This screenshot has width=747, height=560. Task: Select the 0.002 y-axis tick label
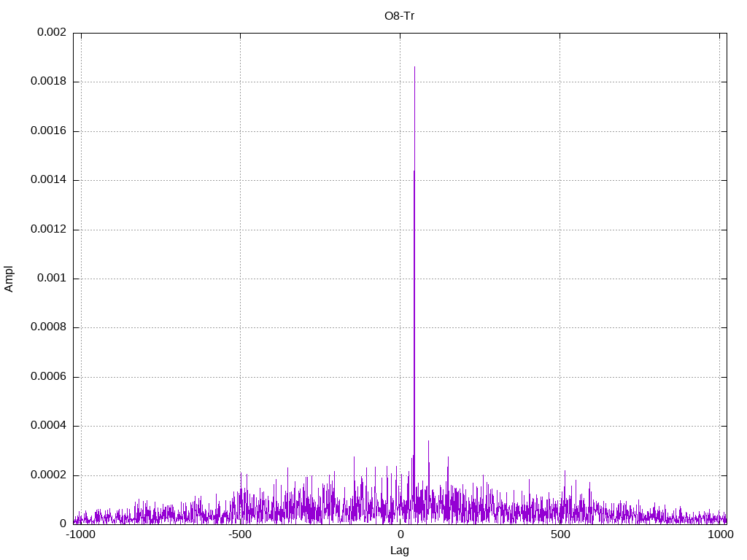tap(51, 33)
